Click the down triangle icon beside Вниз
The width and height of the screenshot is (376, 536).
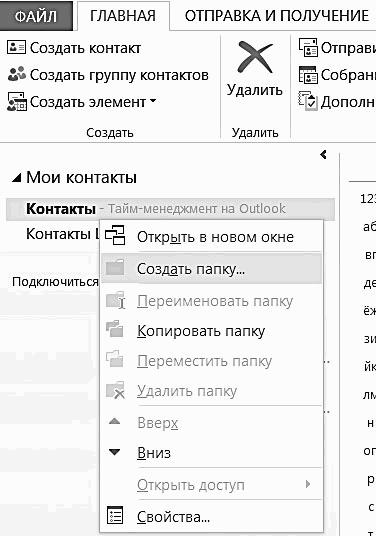coord(114,452)
